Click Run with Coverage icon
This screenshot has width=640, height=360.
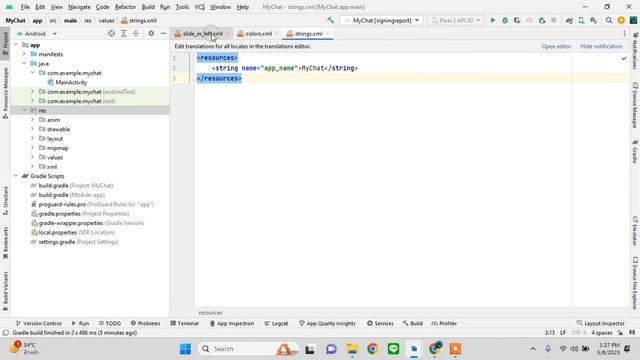point(517,20)
